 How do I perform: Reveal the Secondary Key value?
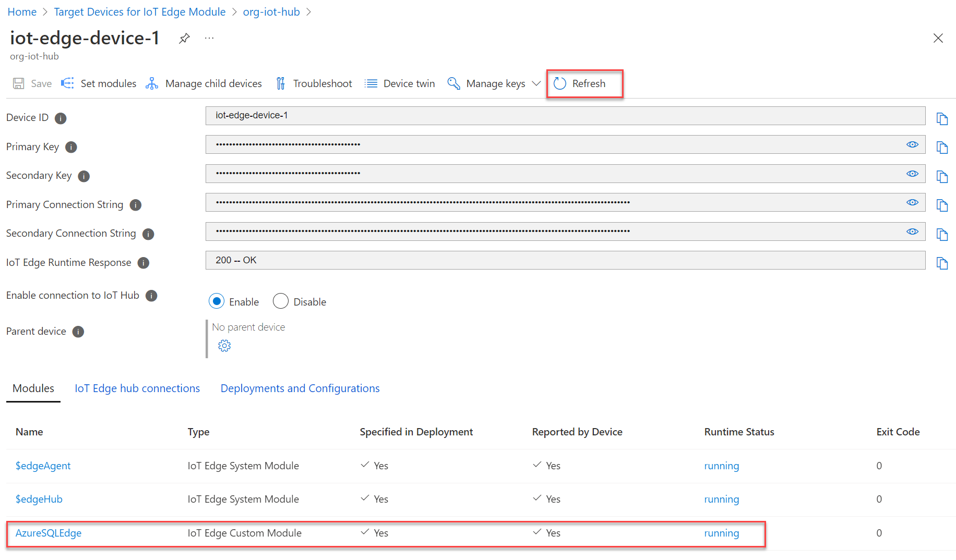[912, 174]
